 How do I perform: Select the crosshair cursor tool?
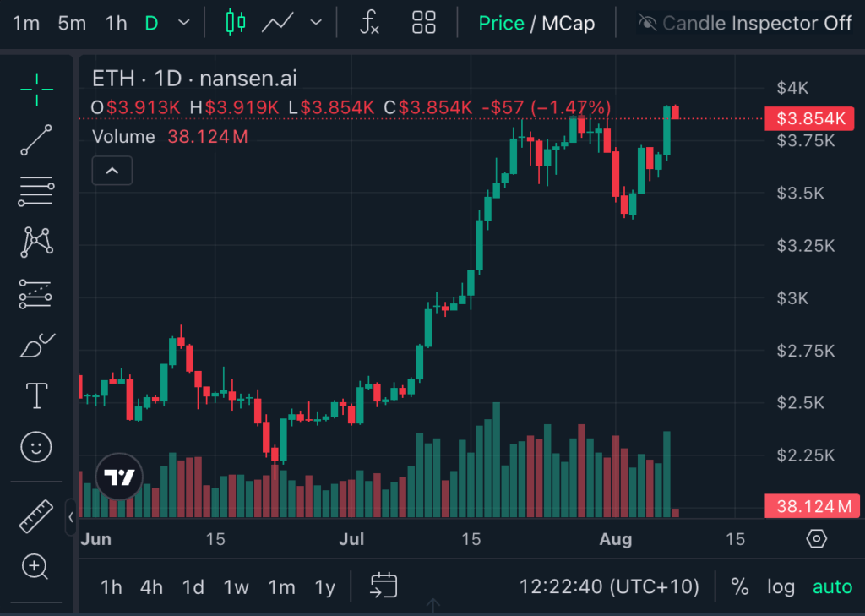(35, 89)
